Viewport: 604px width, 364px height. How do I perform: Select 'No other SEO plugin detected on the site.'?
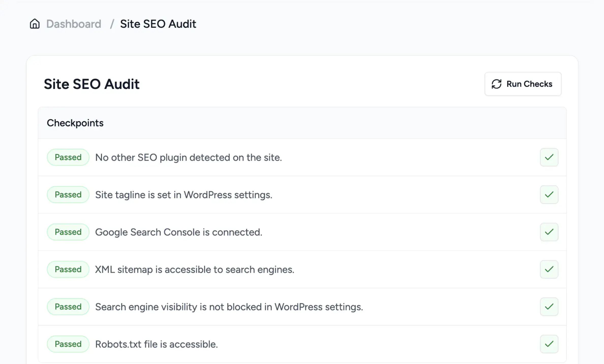point(189,158)
